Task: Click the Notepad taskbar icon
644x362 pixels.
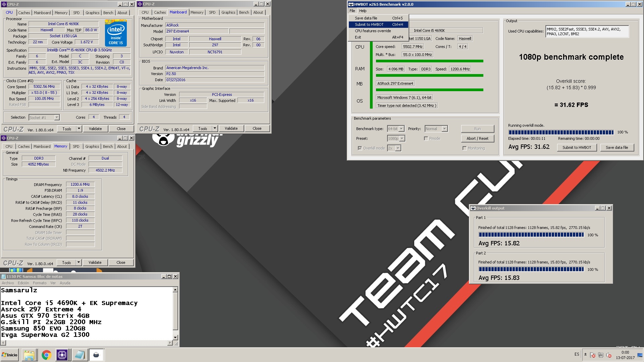Action: (x=79, y=355)
